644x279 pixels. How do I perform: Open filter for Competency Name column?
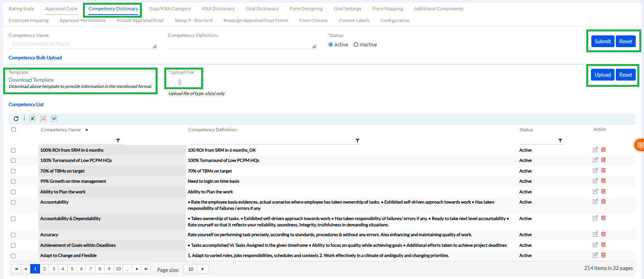(118, 141)
